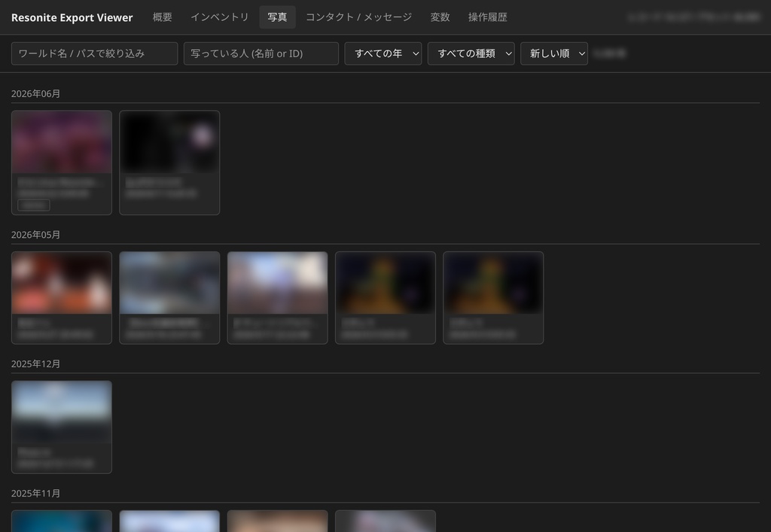Switch to the インベントリ tab
The image size is (771, 532).
(220, 17)
